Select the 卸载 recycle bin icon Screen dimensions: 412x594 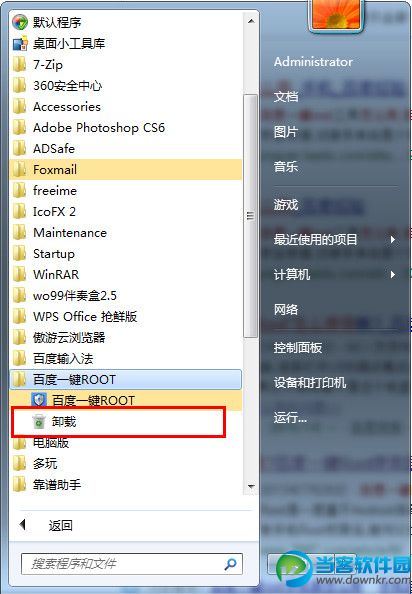point(39,421)
